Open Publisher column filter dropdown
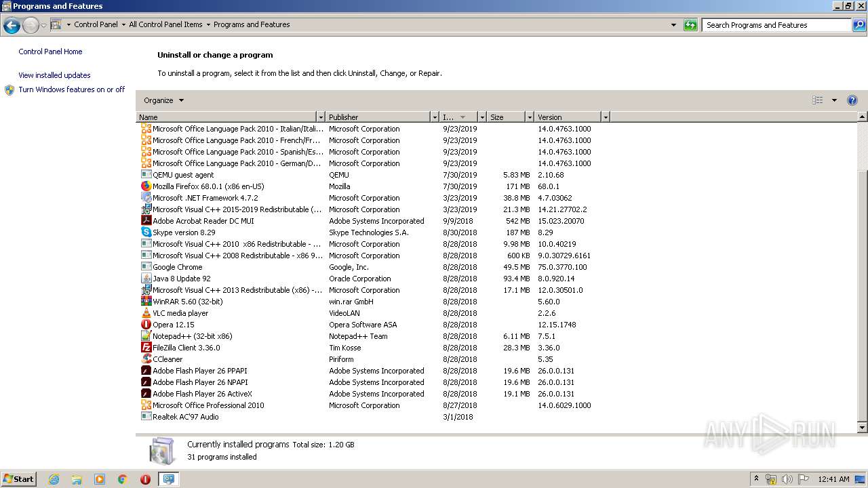 click(434, 117)
